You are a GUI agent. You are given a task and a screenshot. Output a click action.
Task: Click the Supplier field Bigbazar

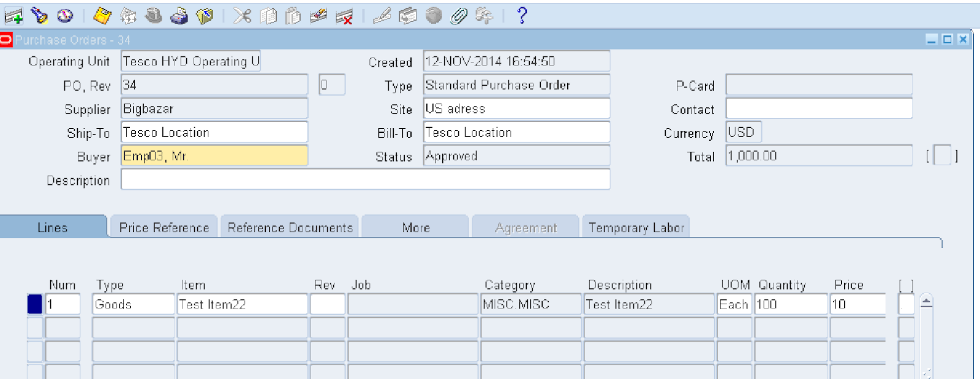click(x=214, y=108)
